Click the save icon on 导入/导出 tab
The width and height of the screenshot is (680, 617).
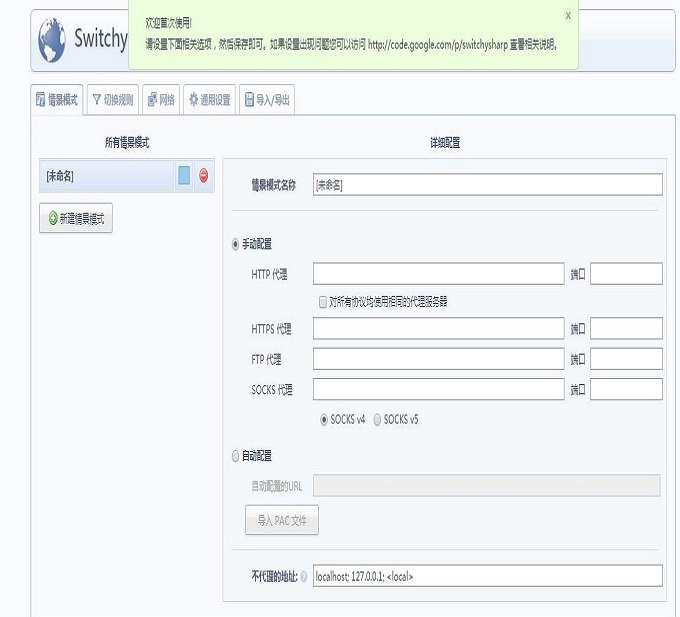[x=249, y=99]
